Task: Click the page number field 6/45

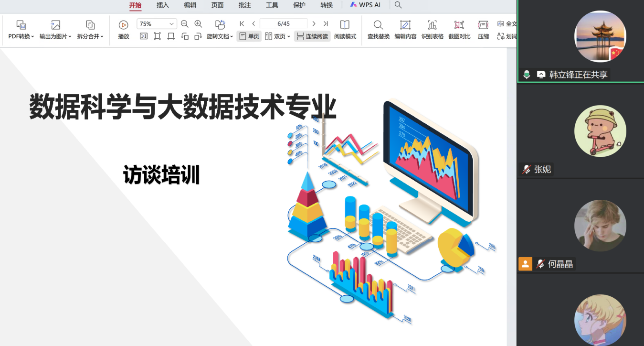Action: (284, 24)
